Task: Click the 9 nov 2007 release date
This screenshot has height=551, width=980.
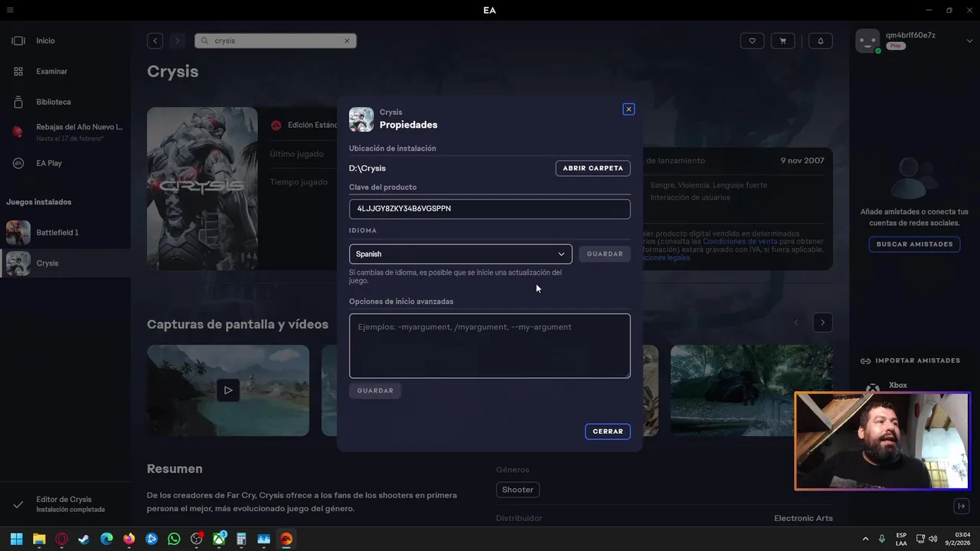Action: tap(802, 161)
